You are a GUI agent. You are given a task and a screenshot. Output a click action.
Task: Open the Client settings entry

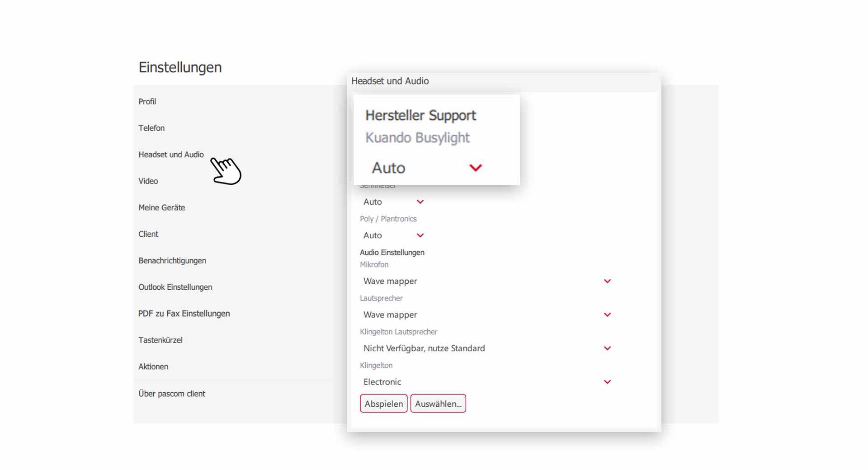(148, 234)
